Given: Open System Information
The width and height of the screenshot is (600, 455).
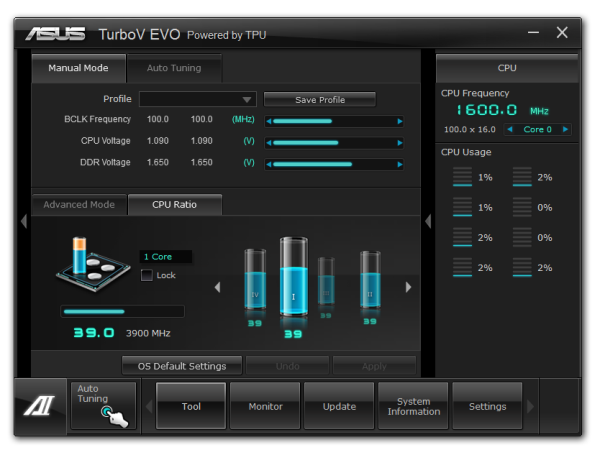Looking at the screenshot, I should 413,406.
